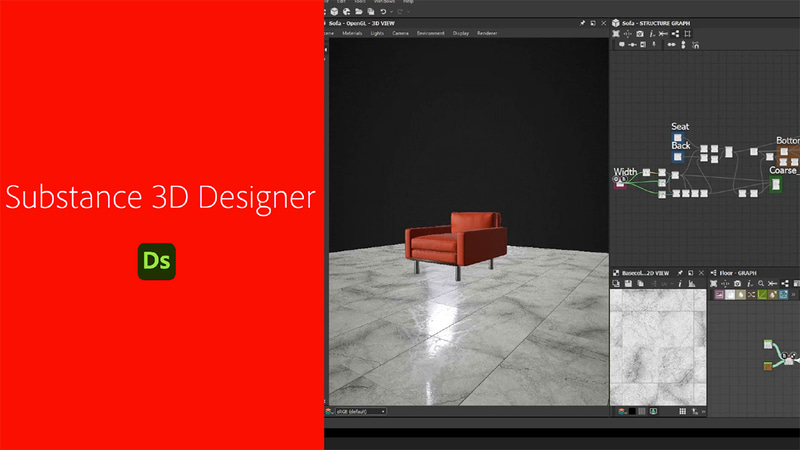Open the Camera menu in 3D View
The image size is (800, 450).
(x=401, y=33)
